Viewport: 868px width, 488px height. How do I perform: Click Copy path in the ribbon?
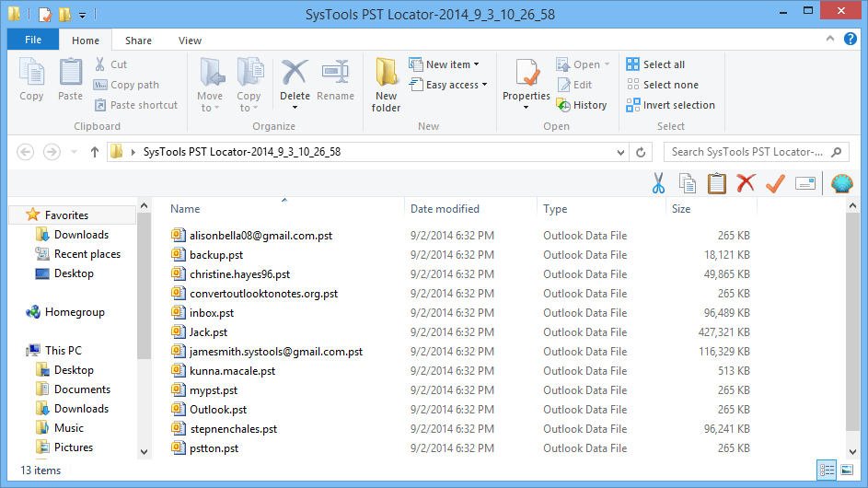coord(126,85)
